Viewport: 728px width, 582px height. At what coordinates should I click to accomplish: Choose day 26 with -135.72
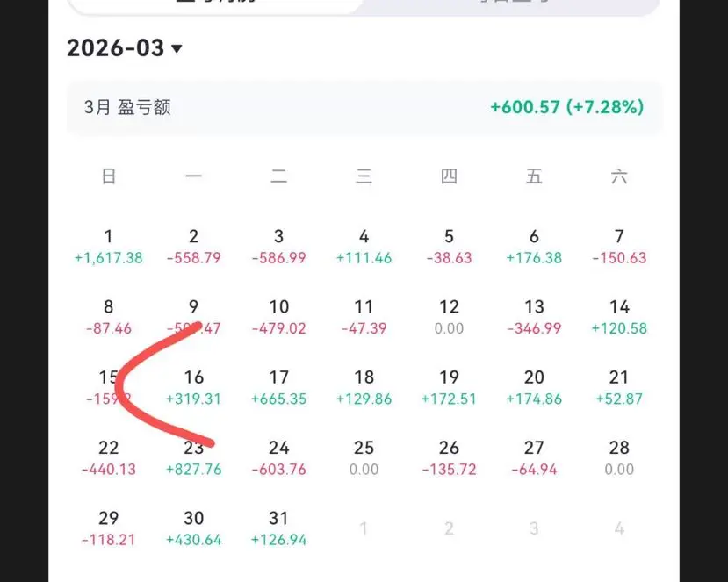point(449,458)
